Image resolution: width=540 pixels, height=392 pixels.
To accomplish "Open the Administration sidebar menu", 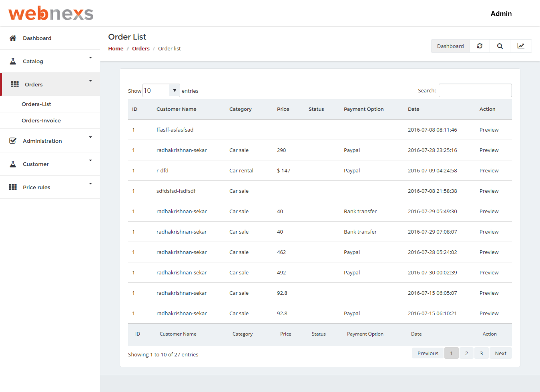I will coord(50,141).
